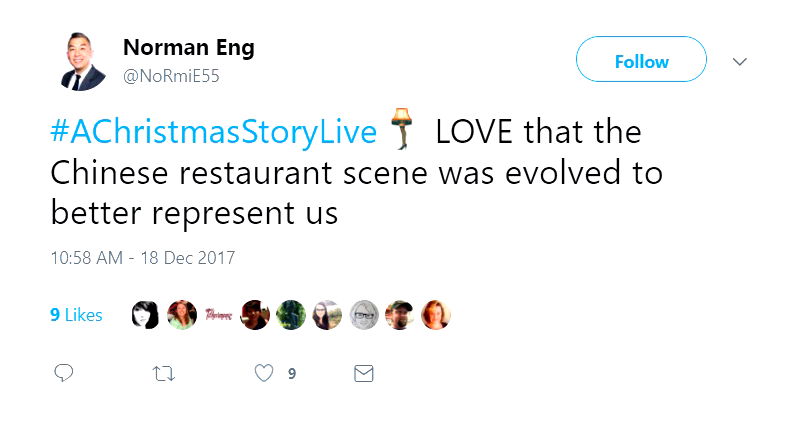
Task: Open liker avatar wearing a green cap
Action: [400, 315]
